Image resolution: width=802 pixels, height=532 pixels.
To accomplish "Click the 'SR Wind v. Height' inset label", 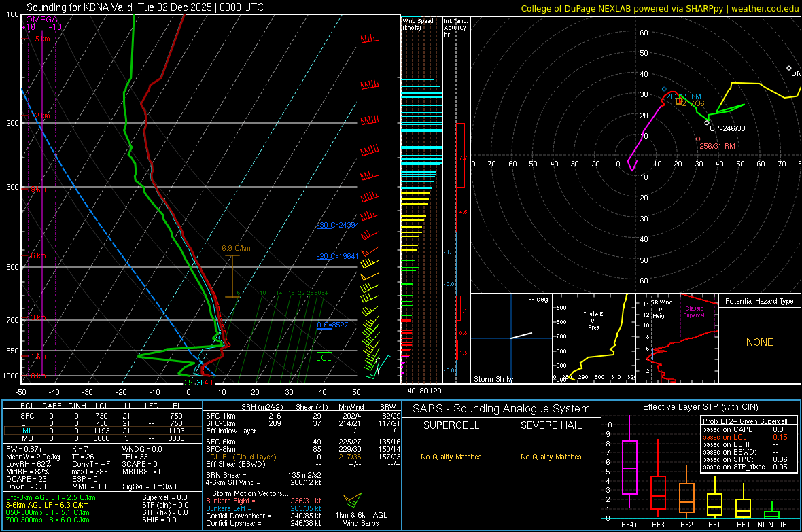I will click(x=661, y=309).
